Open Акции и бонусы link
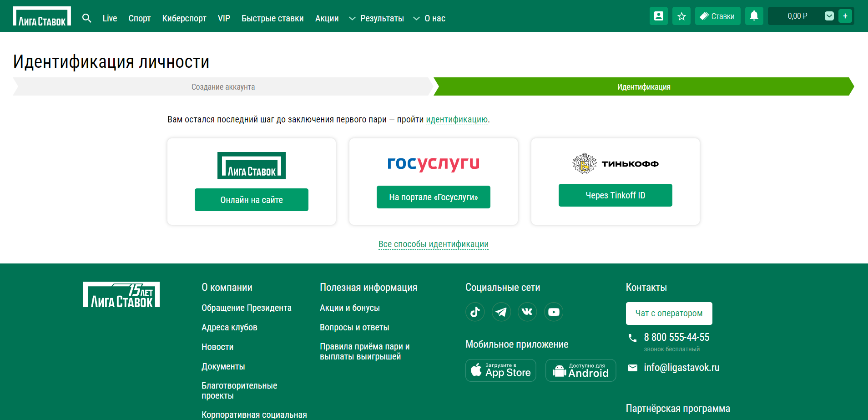The height and width of the screenshot is (420, 868). [350, 308]
